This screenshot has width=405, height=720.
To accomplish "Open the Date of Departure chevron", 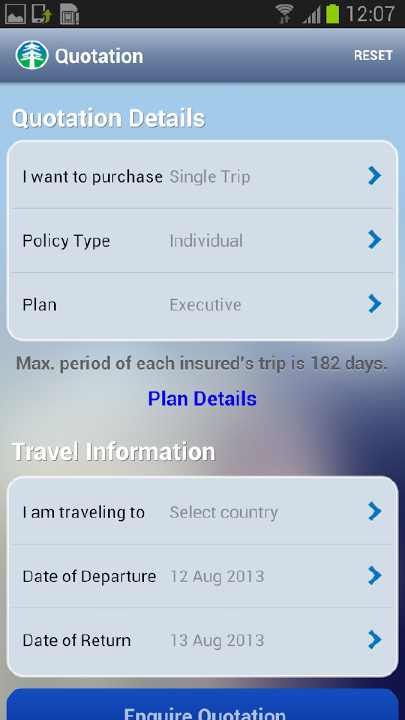I will (375, 576).
